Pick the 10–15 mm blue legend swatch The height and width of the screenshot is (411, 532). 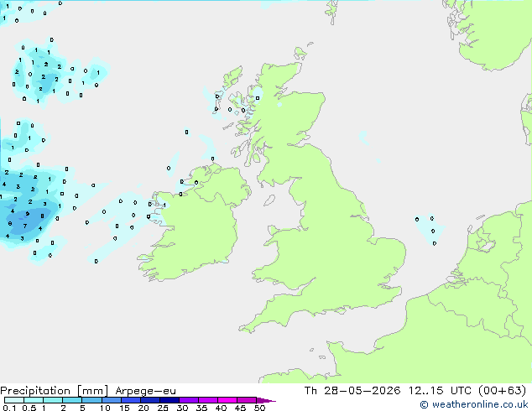pyautogui.click(x=112, y=400)
